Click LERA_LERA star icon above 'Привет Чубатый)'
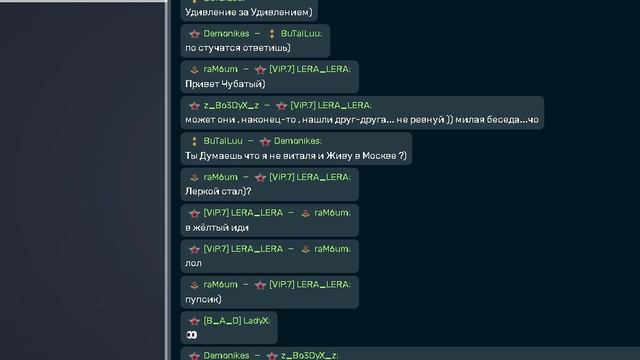Screen dimensions: 640x360 (260, 70)
